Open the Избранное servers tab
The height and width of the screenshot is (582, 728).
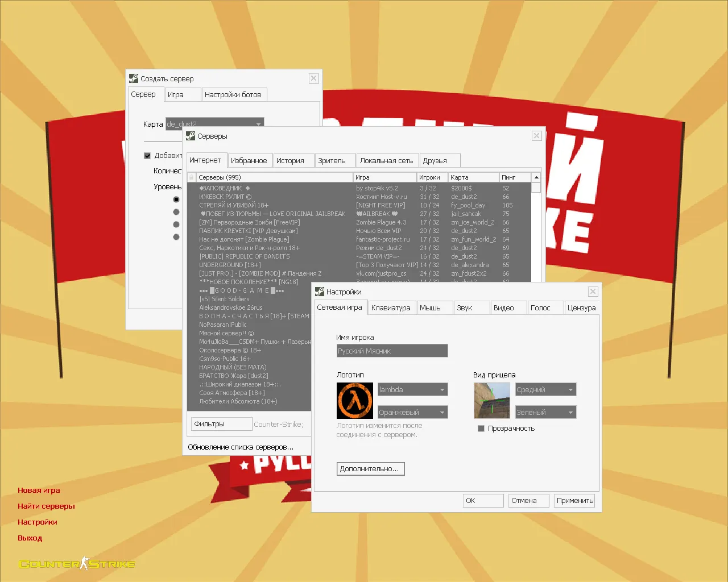click(249, 161)
